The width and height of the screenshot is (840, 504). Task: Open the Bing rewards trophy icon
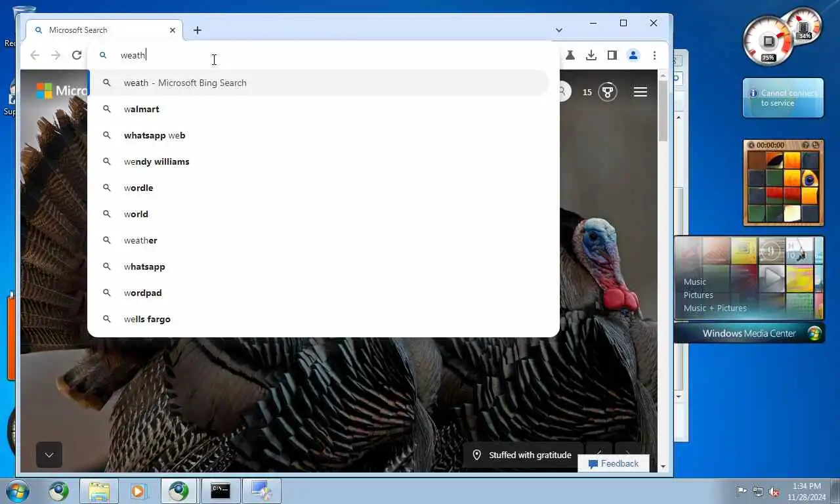pyautogui.click(x=608, y=92)
